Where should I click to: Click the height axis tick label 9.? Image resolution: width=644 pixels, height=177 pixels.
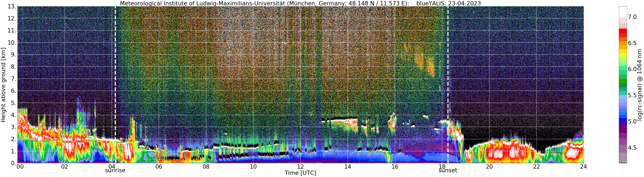tap(13, 55)
